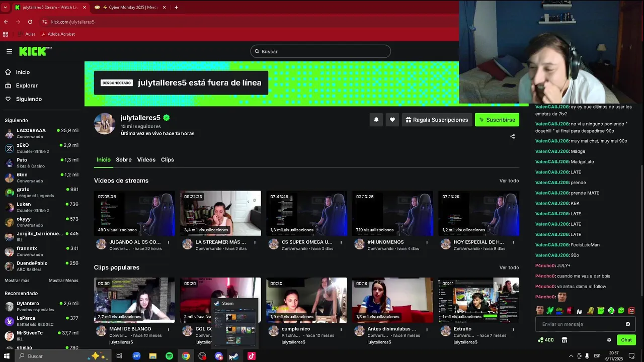The height and width of the screenshot is (362, 644).
Task: Open Spotify from the taskbar
Action: pos(169,356)
